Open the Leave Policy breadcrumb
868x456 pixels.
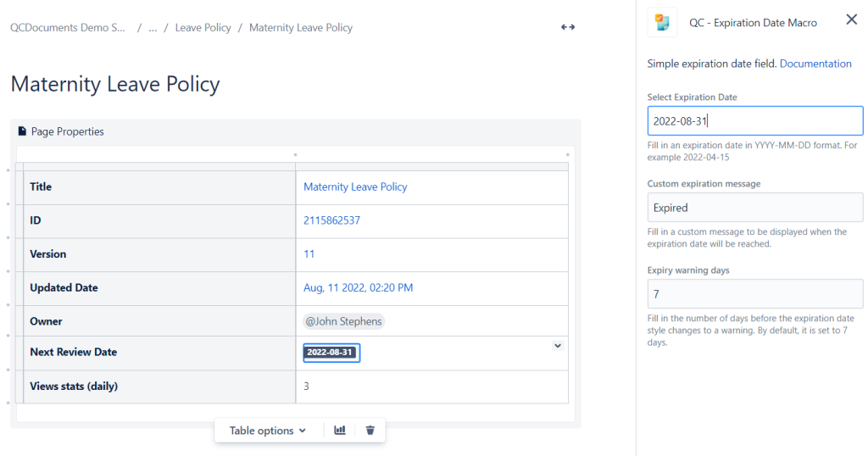tap(203, 28)
